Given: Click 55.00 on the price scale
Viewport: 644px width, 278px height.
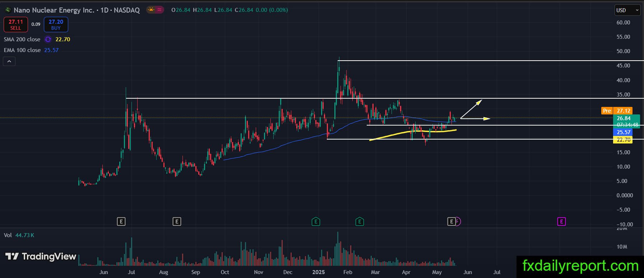Looking at the screenshot, I should coord(623,37).
